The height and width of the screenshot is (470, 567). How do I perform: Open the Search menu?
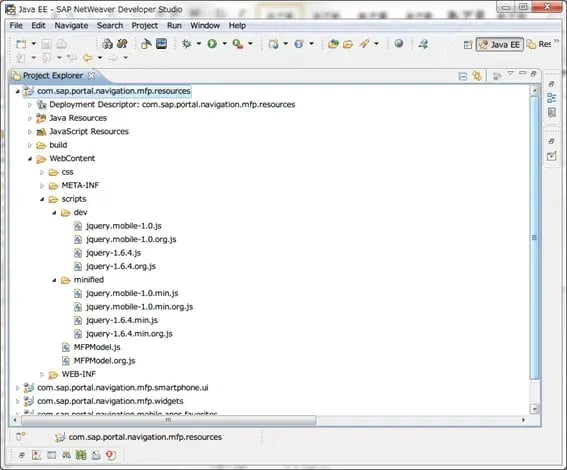pos(110,26)
